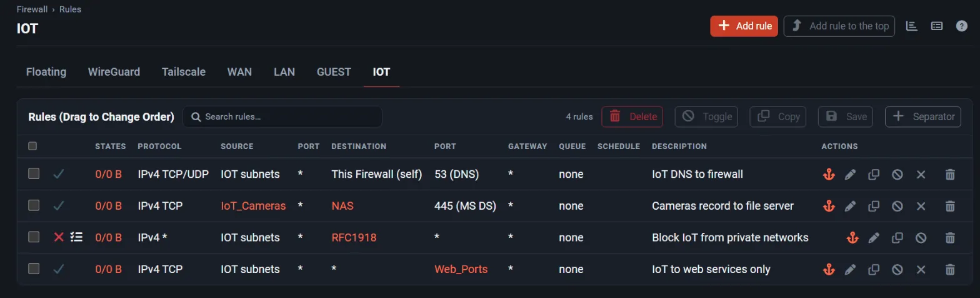Click the Save button in rules toolbar

click(846, 116)
